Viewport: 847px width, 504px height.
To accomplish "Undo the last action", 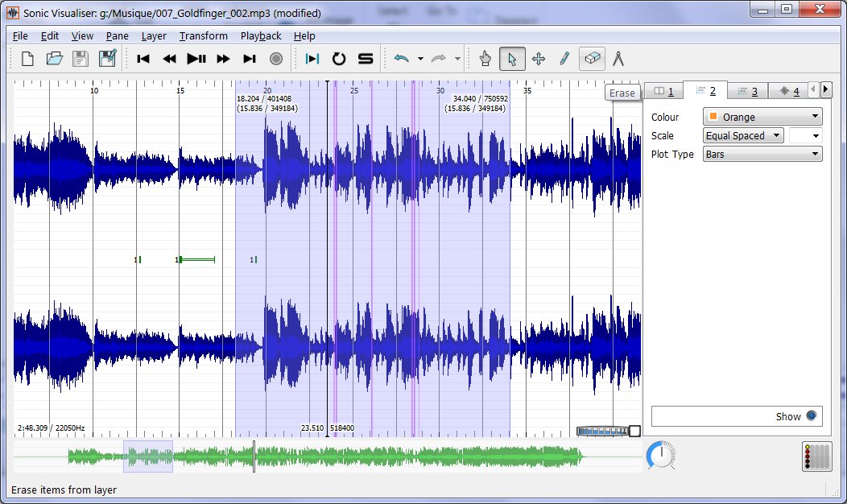I will [x=401, y=58].
